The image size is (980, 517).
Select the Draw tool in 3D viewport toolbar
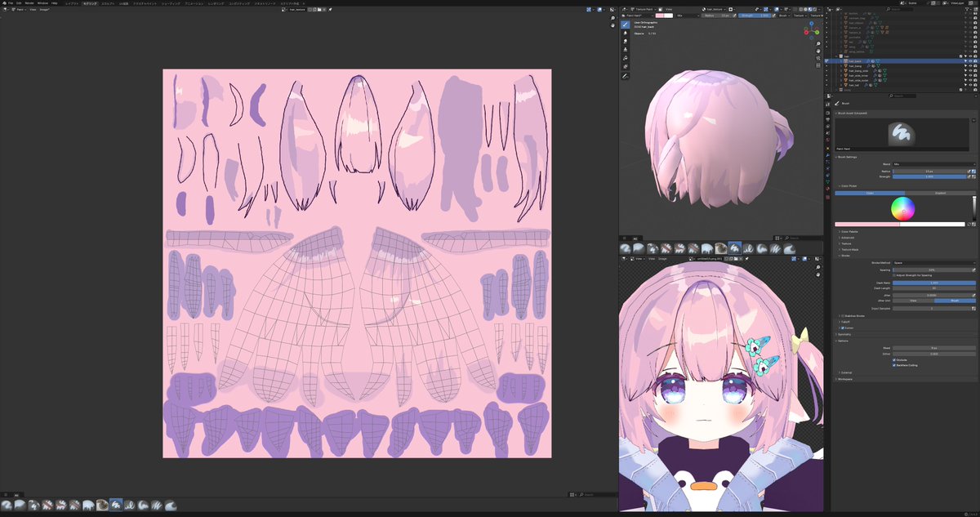click(x=625, y=25)
